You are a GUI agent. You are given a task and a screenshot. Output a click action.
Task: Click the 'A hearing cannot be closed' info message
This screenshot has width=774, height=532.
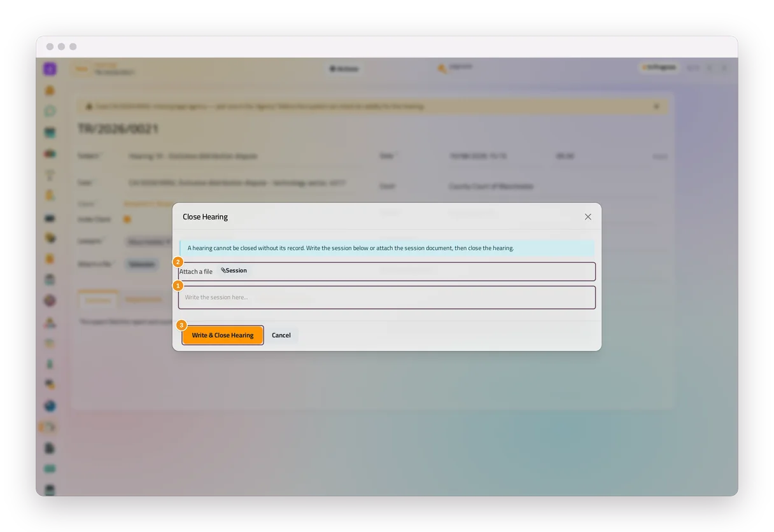tap(387, 248)
